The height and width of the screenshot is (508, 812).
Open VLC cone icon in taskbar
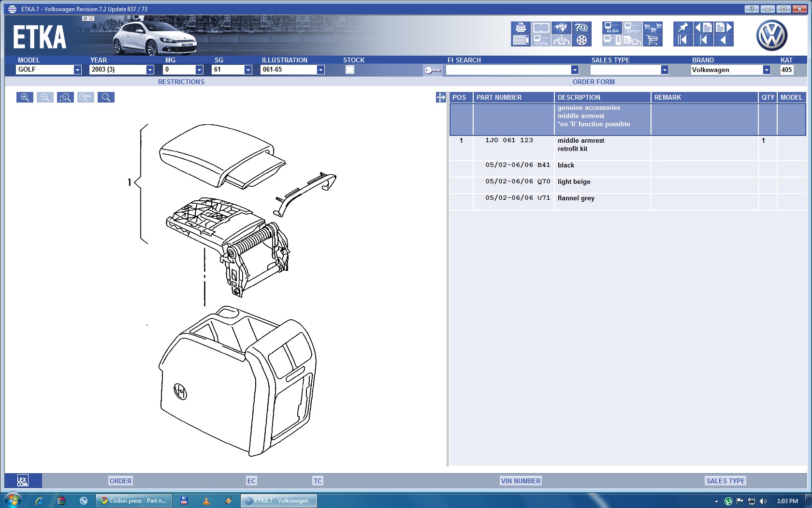pos(206,501)
